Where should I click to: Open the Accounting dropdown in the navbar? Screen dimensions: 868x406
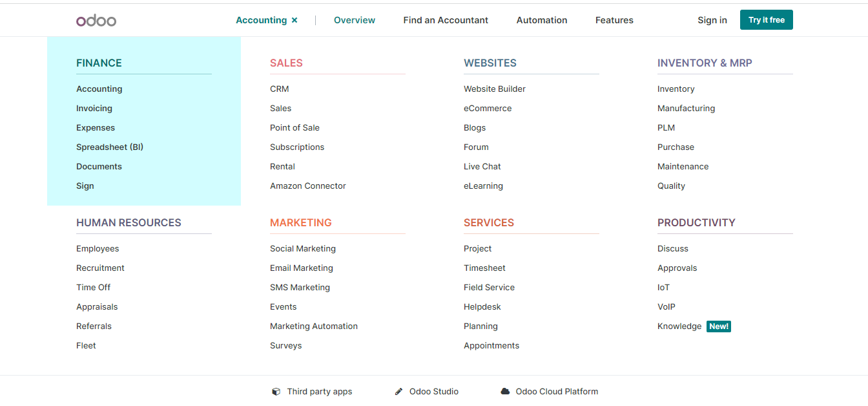[x=262, y=20]
